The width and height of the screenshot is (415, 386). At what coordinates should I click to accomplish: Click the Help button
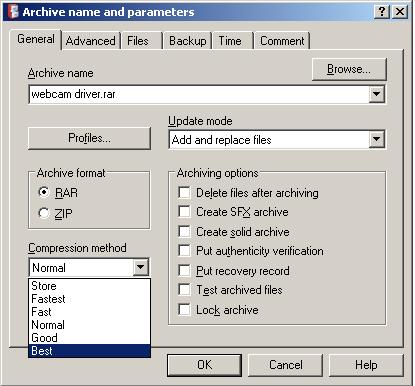(x=366, y=365)
